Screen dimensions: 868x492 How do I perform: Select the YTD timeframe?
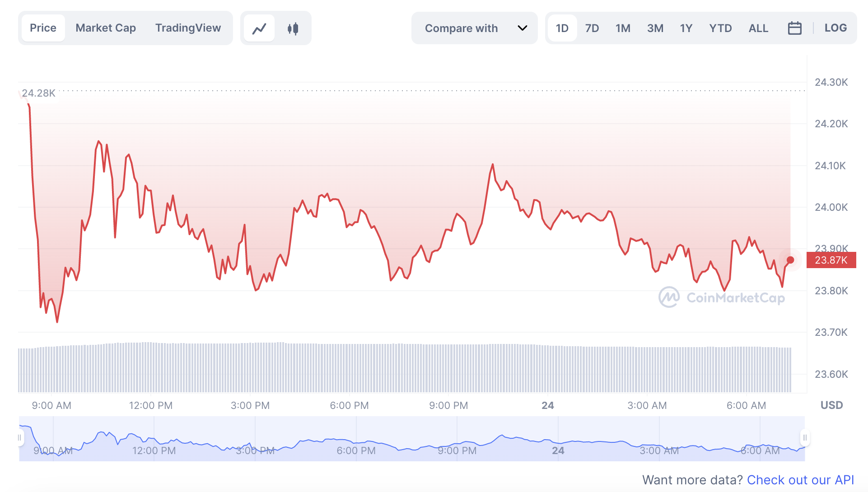coord(720,28)
